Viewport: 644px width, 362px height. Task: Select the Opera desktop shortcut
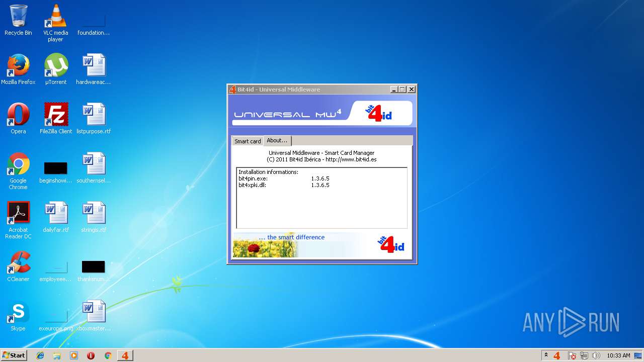coord(18,119)
